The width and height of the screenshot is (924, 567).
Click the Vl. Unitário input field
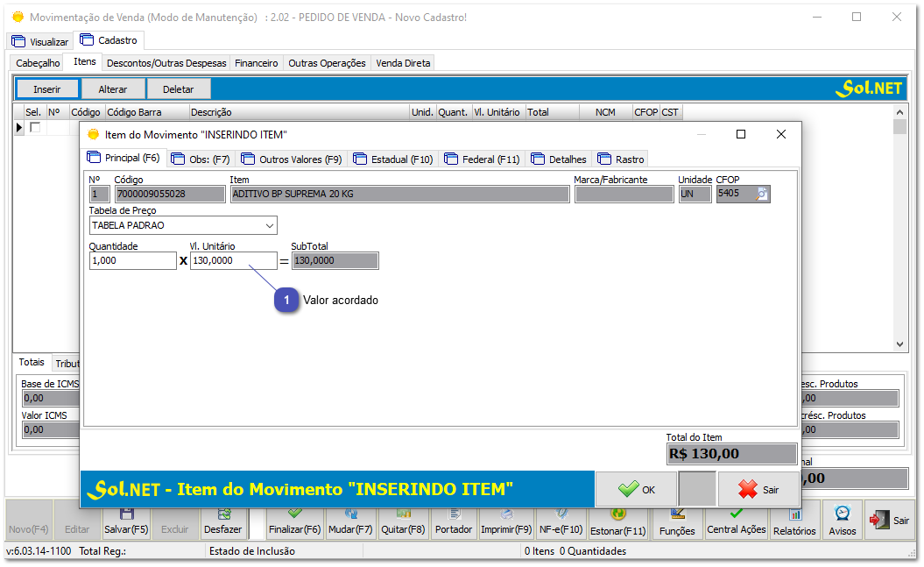(232, 261)
